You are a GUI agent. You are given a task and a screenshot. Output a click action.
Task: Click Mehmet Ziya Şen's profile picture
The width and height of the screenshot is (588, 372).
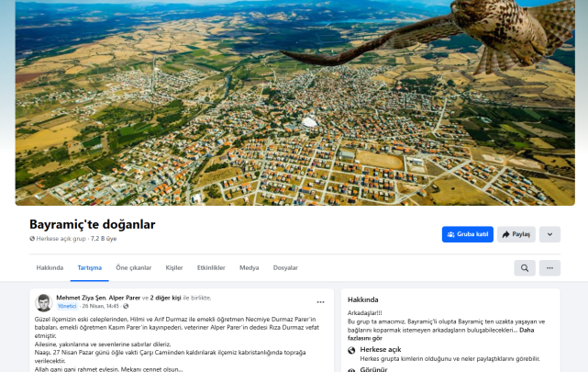(x=43, y=302)
